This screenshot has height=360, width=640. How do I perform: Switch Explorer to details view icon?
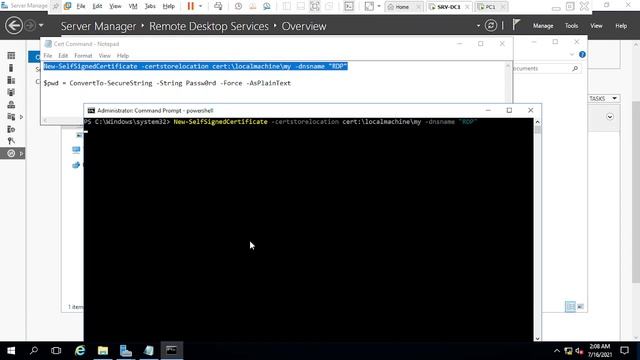570,306
